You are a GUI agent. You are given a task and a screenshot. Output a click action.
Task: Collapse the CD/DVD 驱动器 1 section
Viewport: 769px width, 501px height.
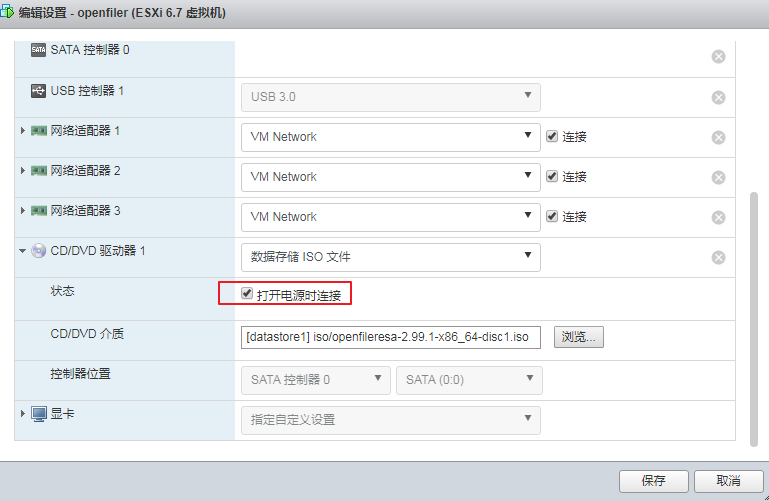click(23, 251)
